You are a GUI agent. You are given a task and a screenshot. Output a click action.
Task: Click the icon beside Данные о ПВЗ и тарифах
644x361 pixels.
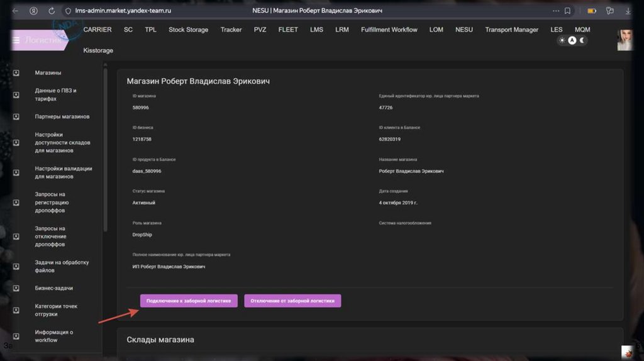(16, 95)
